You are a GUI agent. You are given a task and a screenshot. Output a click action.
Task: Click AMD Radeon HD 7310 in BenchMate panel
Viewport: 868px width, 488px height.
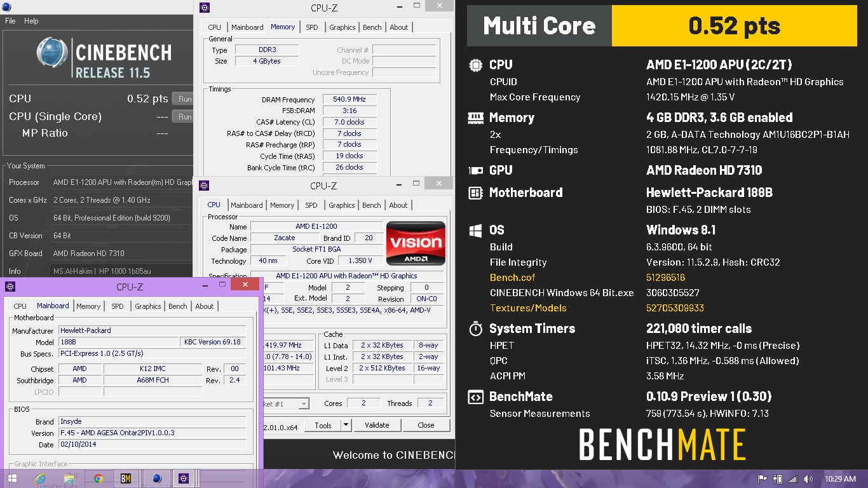(x=704, y=170)
